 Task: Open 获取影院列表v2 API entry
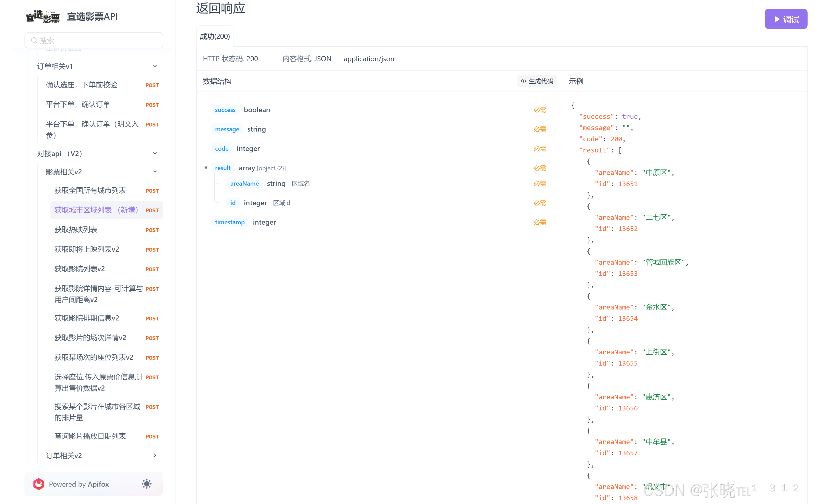(80, 269)
